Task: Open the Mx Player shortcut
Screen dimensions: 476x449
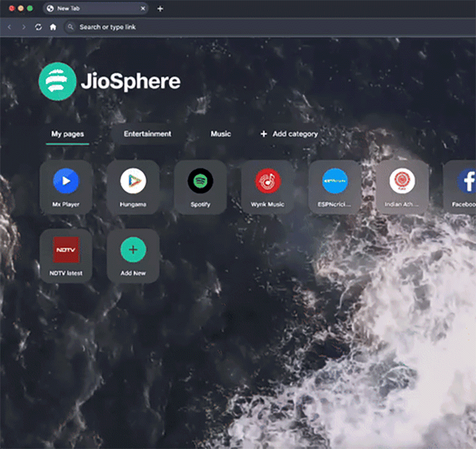Action: pyautogui.click(x=66, y=187)
